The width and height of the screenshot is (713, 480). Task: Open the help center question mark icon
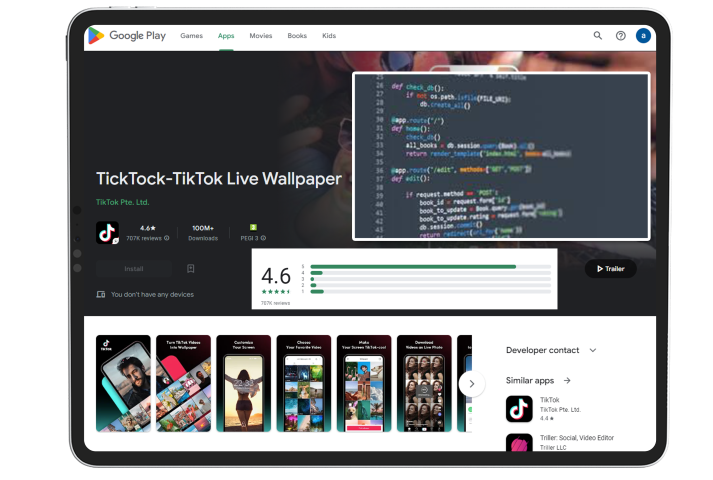620,35
